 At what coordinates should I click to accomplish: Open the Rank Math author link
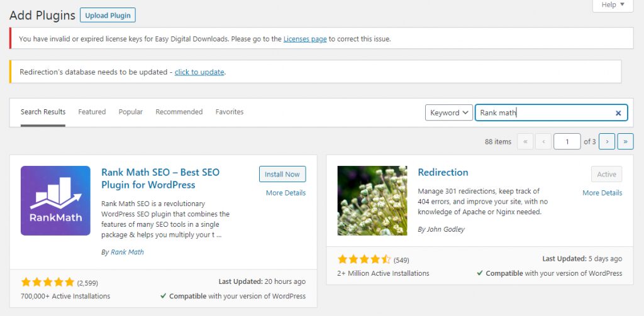[x=127, y=252]
